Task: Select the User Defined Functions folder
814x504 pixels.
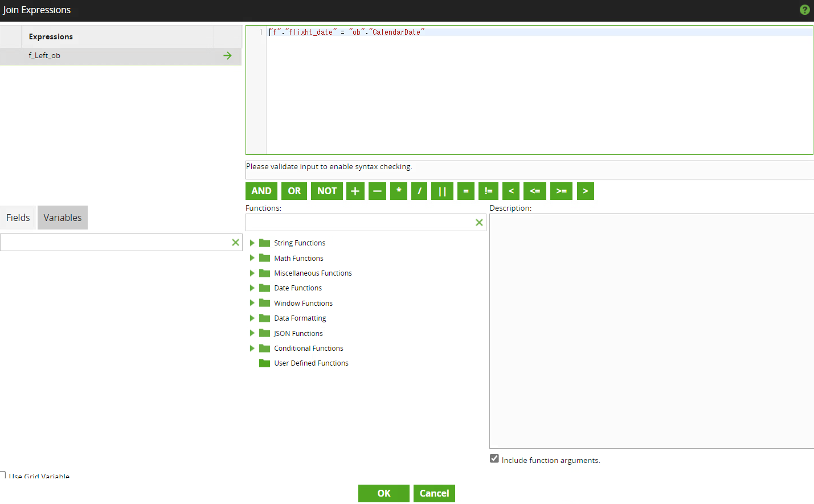Action: point(311,363)
